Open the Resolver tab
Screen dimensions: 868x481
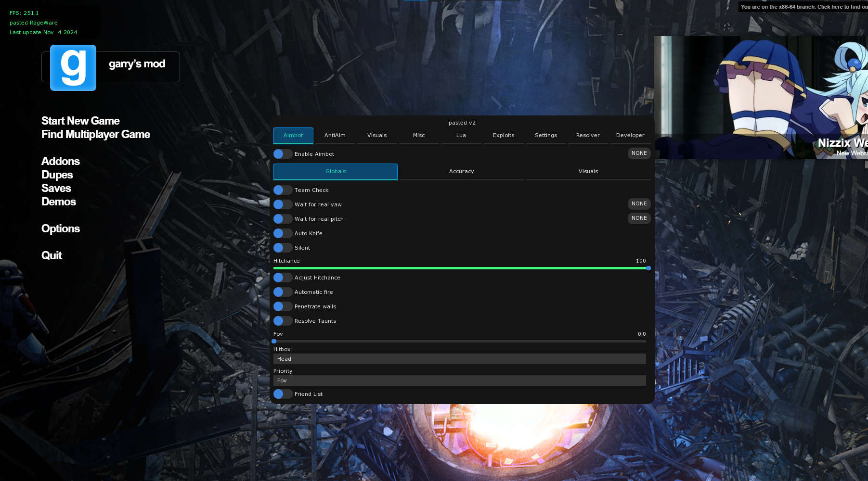tap(588, 136)
